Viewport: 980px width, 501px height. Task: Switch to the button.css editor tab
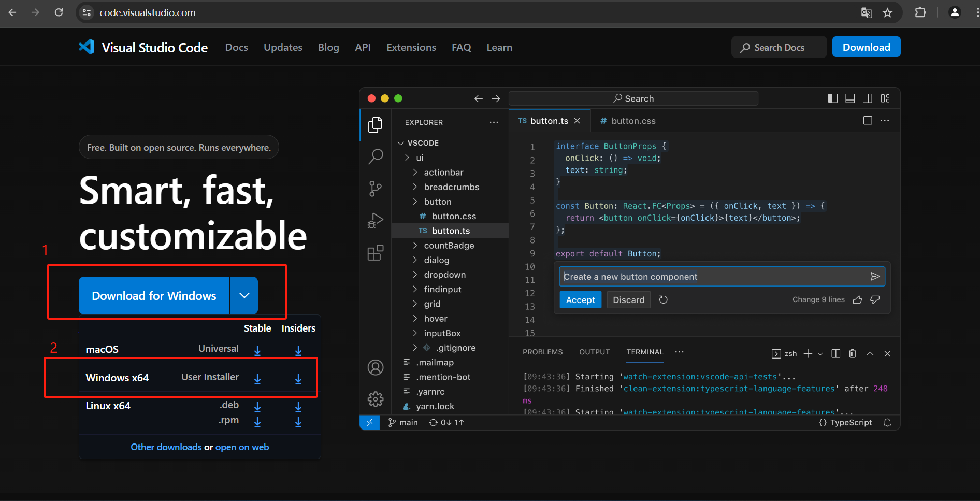coord(628,121)
